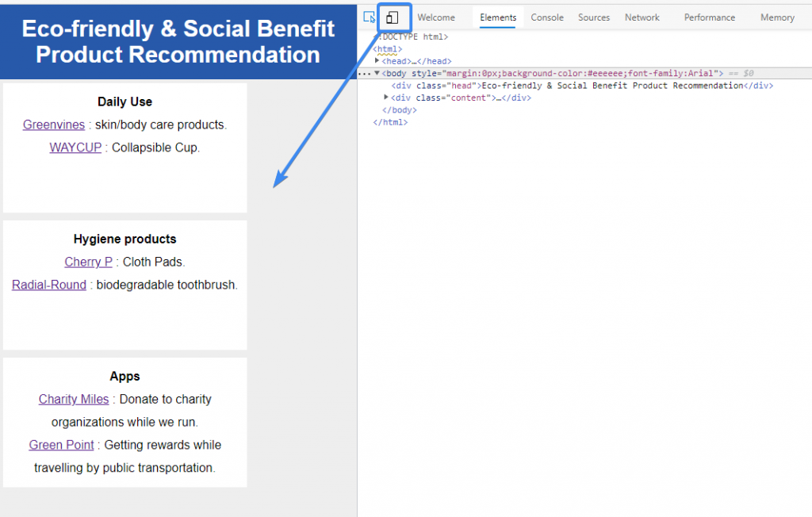Activate the inspect element picker icon
The image size is (812, 517).
370,17
